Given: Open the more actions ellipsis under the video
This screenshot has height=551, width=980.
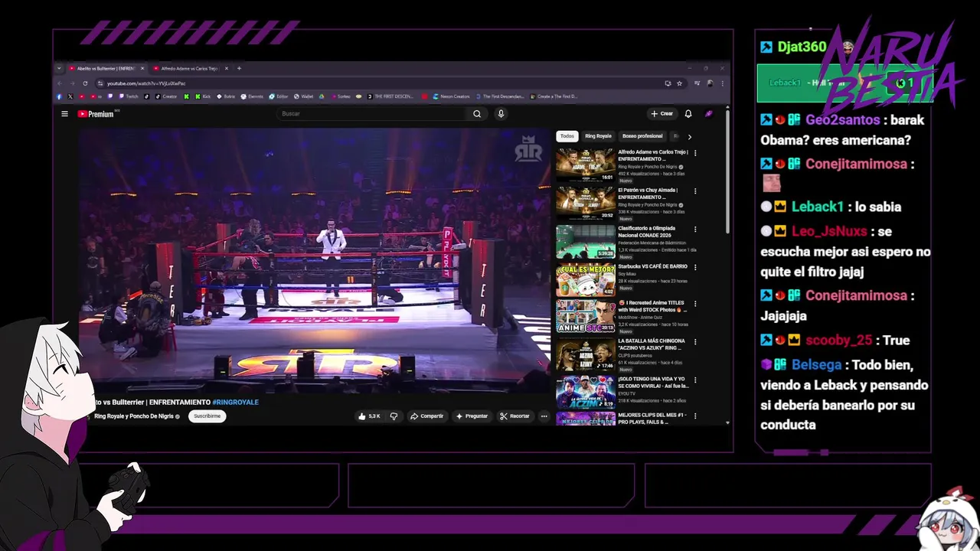Looking at the screenshot, I should [x=544, y=416].
